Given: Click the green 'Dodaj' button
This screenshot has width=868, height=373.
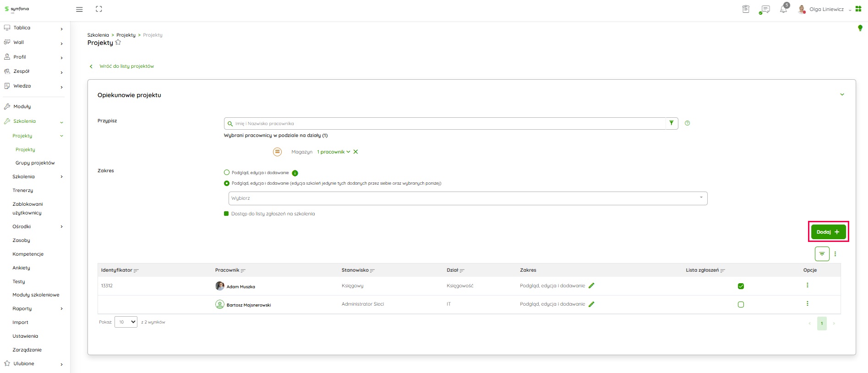Looking at the screenshot, I should pyautogui.click(x=828, y=232).
